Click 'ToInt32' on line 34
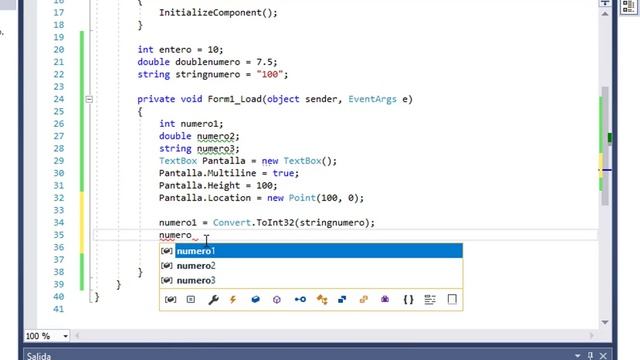 tap(275, 223)
